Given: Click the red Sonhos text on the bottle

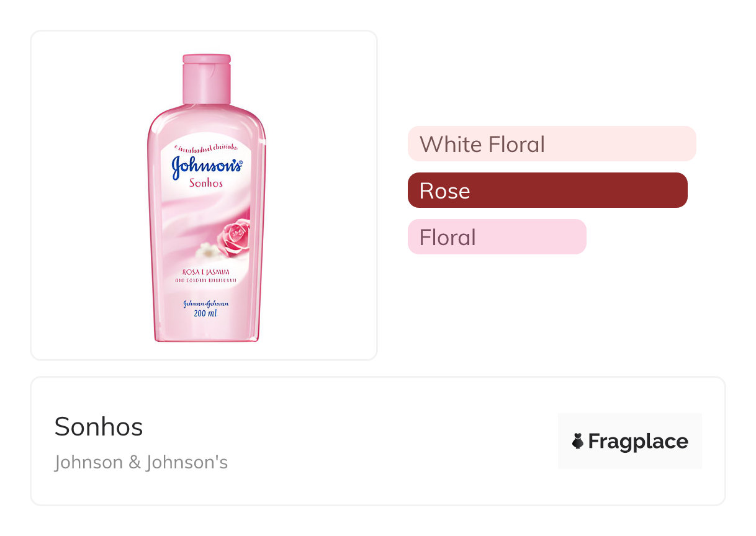Looking at the screenshot, I should pyautogui.click(x=206, y=184).
